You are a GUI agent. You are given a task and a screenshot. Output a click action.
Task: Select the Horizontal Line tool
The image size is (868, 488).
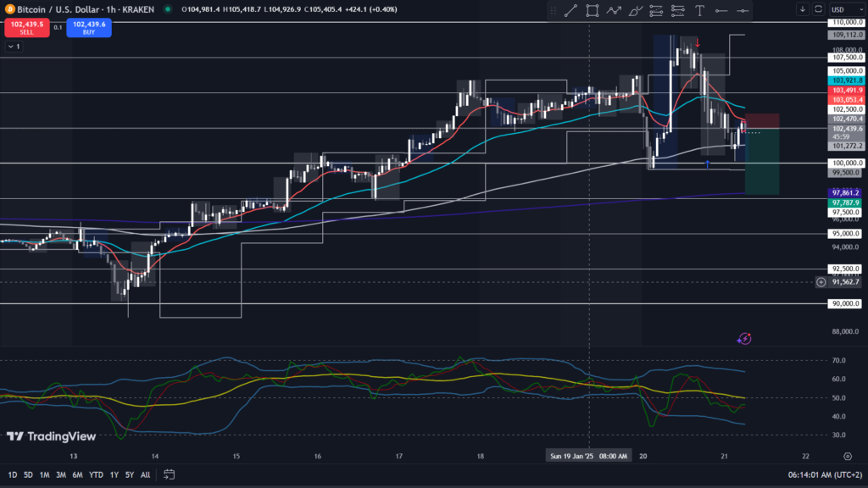click(743, 10)
